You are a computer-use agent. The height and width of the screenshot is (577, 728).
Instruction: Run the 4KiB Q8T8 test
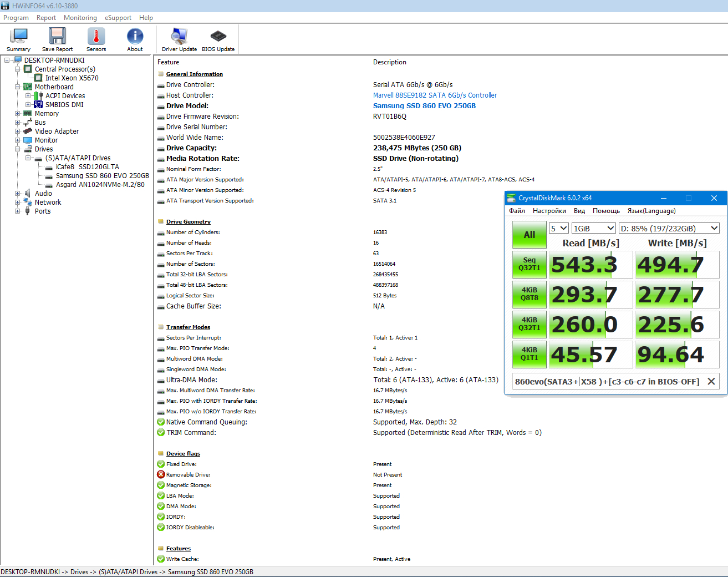pos(530,294)
